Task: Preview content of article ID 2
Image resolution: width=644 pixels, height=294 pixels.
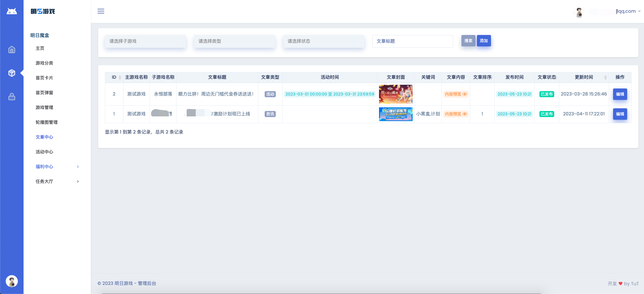Action: tap(456, 94)
